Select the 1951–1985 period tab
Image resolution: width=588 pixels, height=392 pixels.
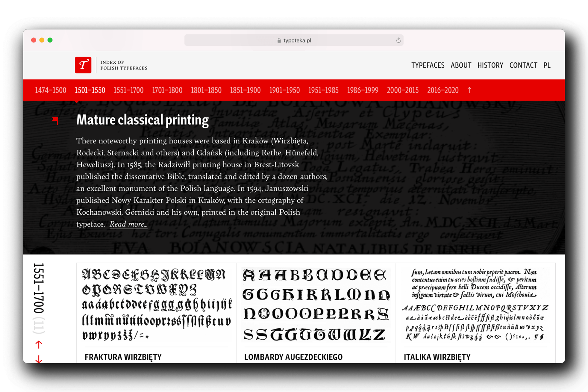(323, 90)
